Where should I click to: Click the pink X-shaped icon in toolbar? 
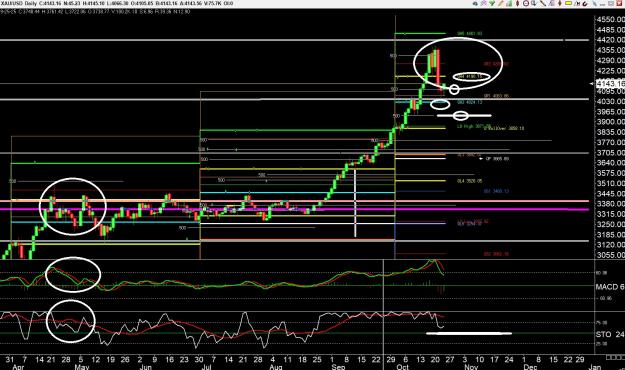click(x=483, y=3)
